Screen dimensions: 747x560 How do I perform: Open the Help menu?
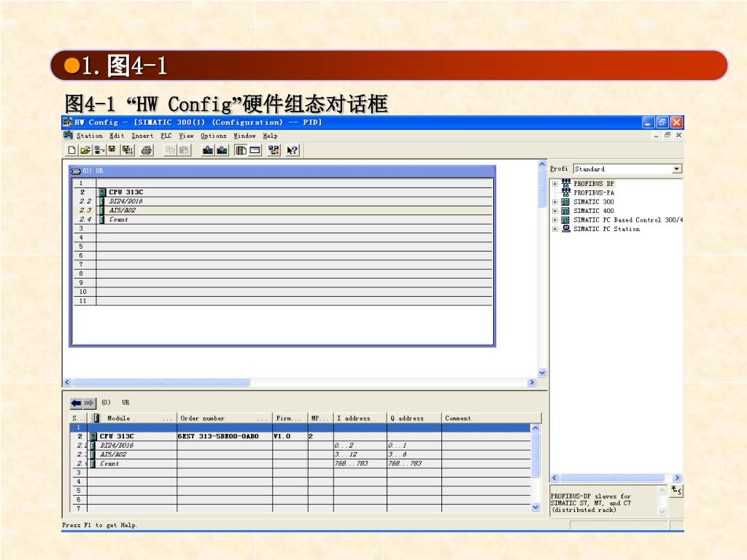270,136
